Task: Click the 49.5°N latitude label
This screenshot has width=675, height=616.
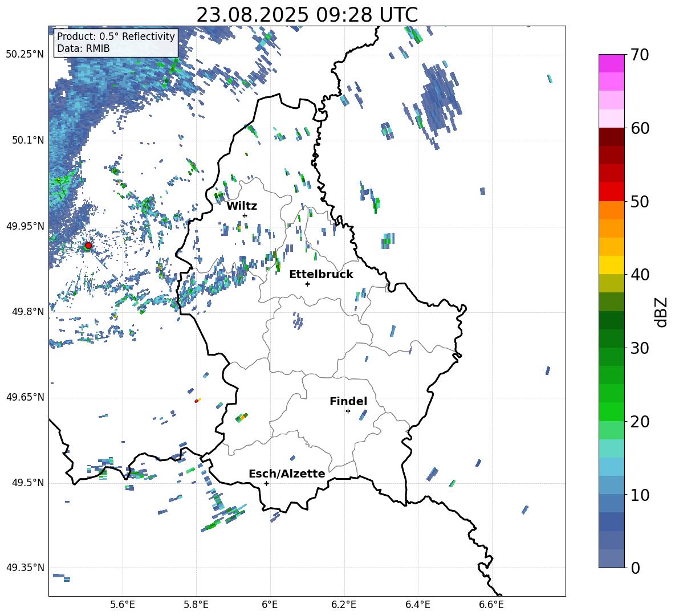Action: pos(28,483)
